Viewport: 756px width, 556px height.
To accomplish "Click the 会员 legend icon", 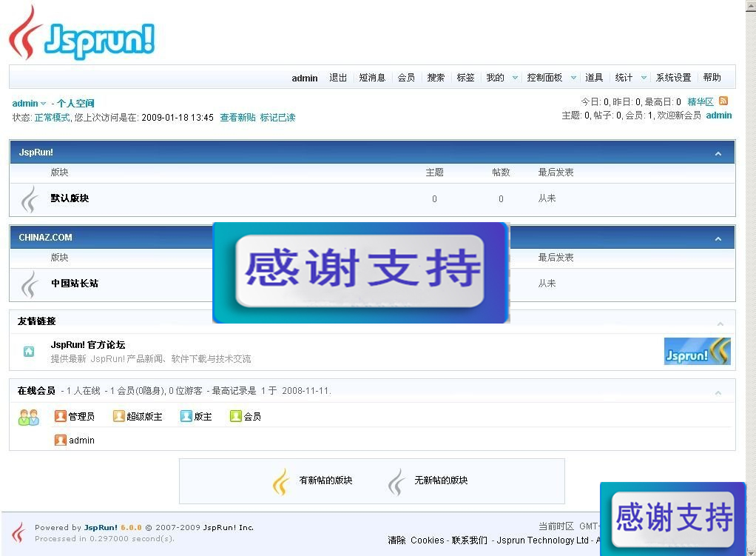I will tap(236, 416).
